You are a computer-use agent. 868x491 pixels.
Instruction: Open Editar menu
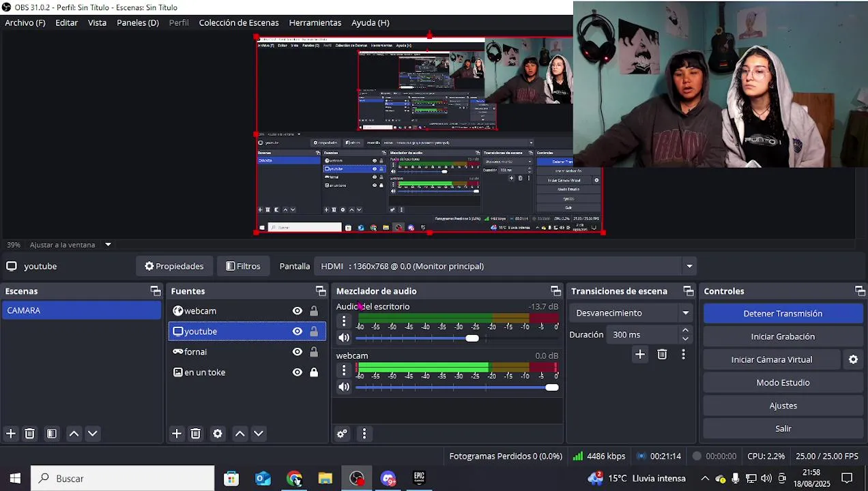pos(67,23)
